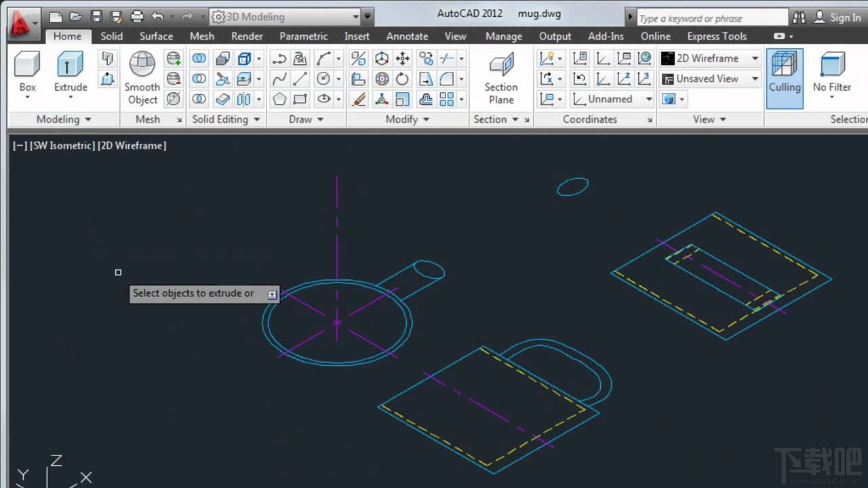Switch visual style from 2D Wireframe
This screenshot has width=868, height=488.
point(709,58)
